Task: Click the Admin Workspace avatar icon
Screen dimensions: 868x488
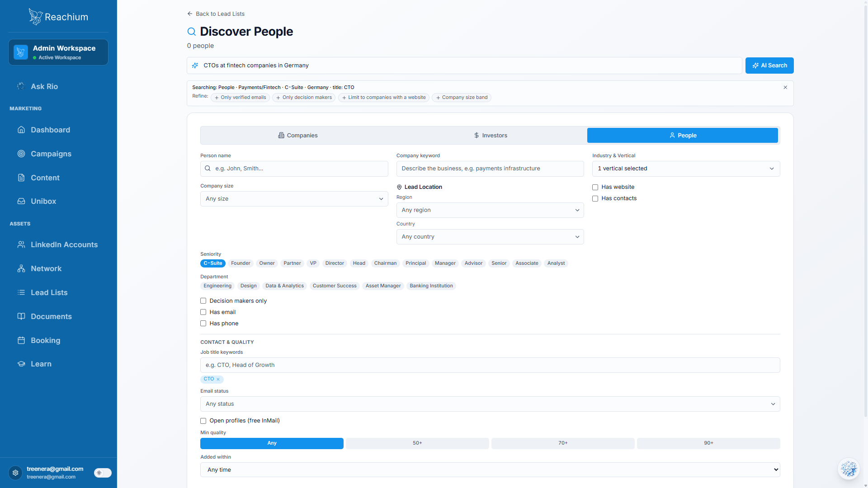Action: pos(21,52)
